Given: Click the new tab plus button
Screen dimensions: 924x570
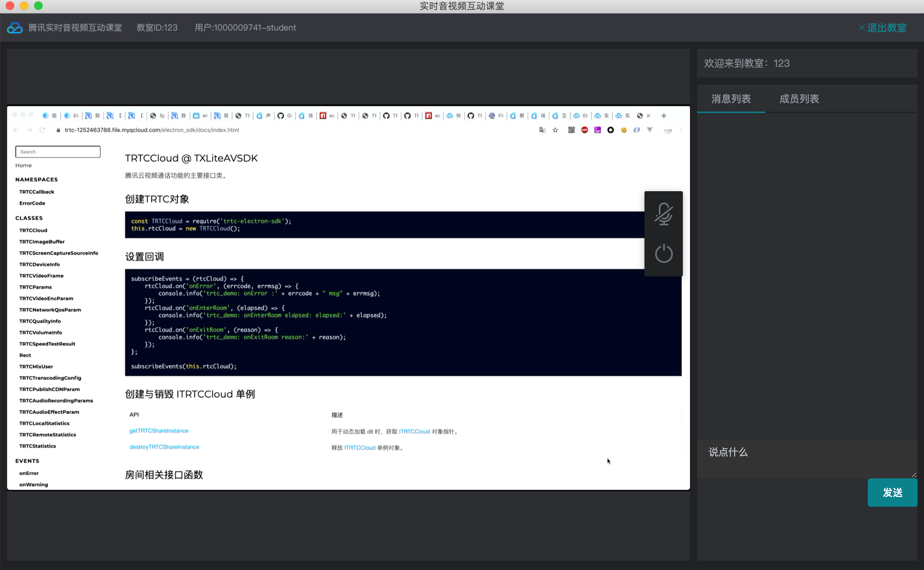Looking at the screenshot, I should pyautogui.click(x=664, y=116).
